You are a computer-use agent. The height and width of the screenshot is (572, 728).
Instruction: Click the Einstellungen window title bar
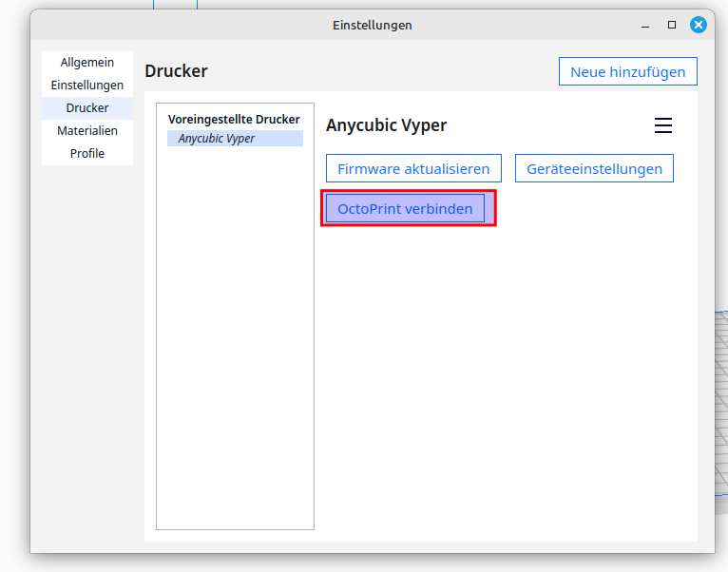point(373,25)
